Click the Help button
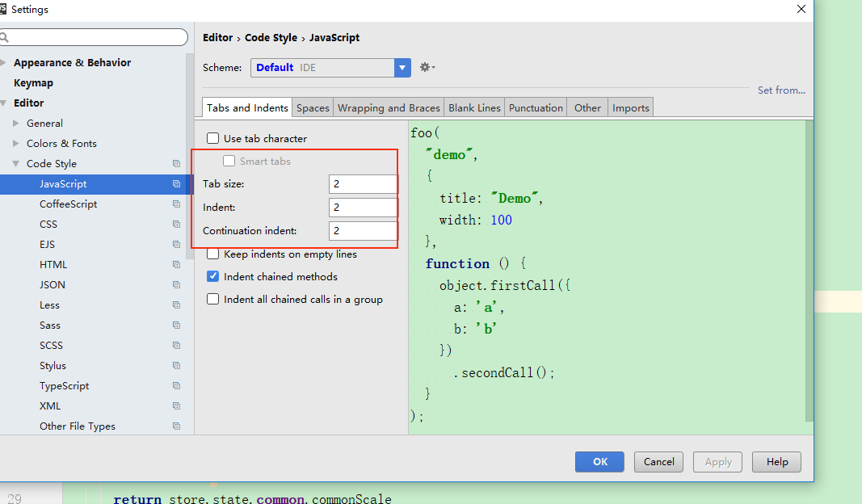 [x=776, y=462]
